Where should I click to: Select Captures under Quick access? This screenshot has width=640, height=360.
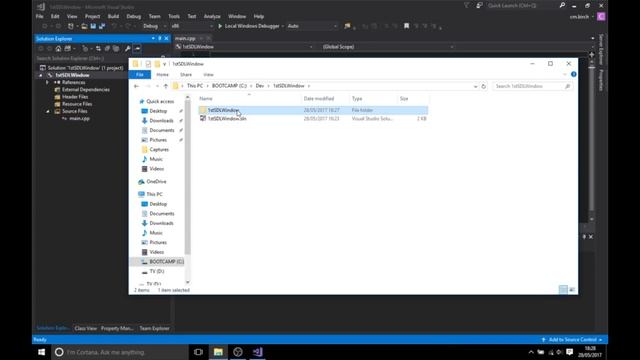[159, 150]
